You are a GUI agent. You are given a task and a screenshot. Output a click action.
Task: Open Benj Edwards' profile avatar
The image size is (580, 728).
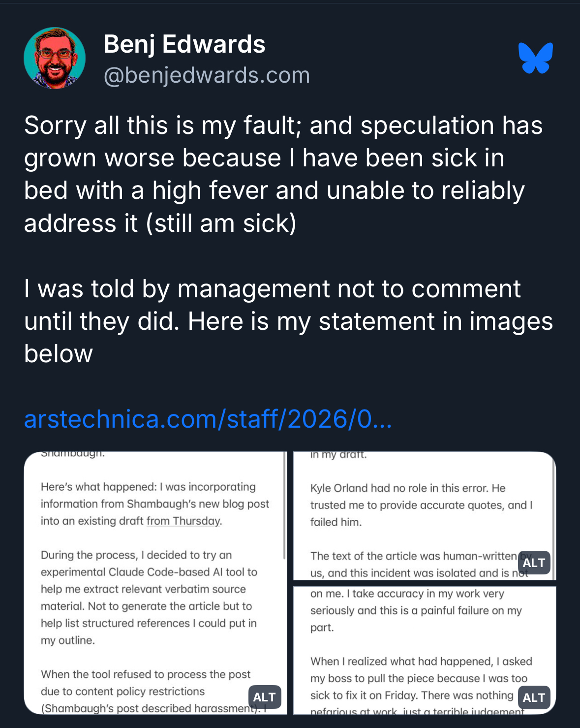[x=55, y=58]
